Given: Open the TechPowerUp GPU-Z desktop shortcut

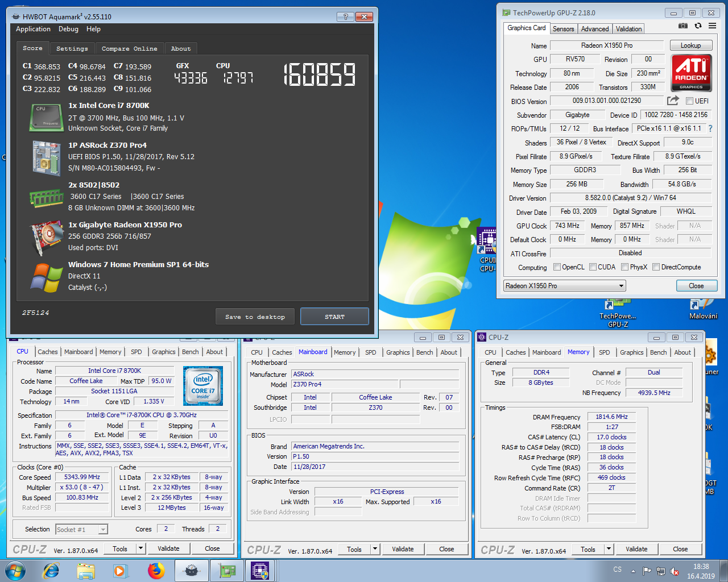Looking at the screenshot, I should 618,313.
